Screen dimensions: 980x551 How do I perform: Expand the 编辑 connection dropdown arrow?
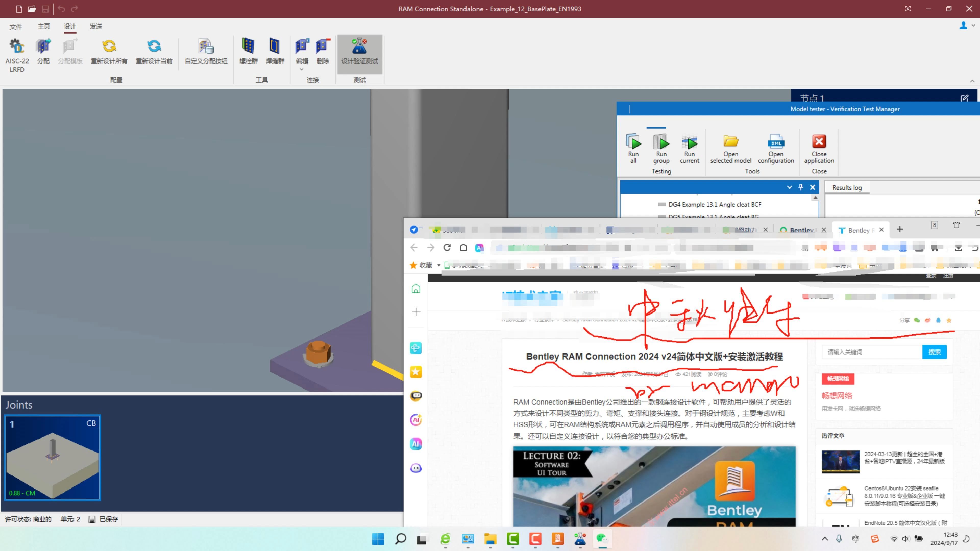click(302, 70)
